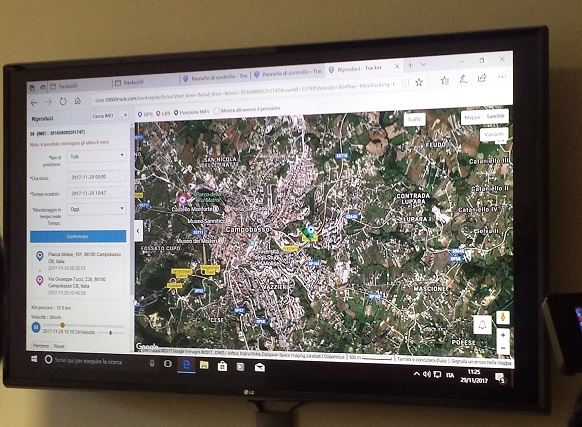Switch the map to Mappa view
This screenshot has height=427, width=582.
point(472,117)
